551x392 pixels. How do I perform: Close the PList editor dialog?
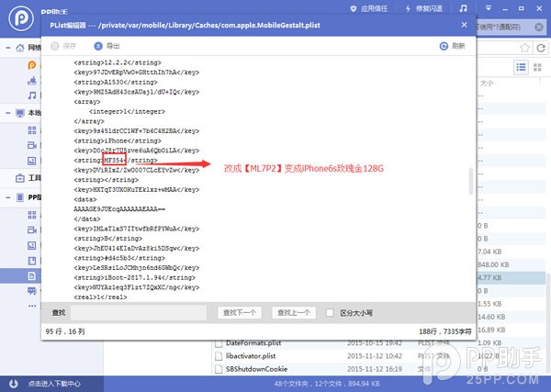[x=464, y=25]
